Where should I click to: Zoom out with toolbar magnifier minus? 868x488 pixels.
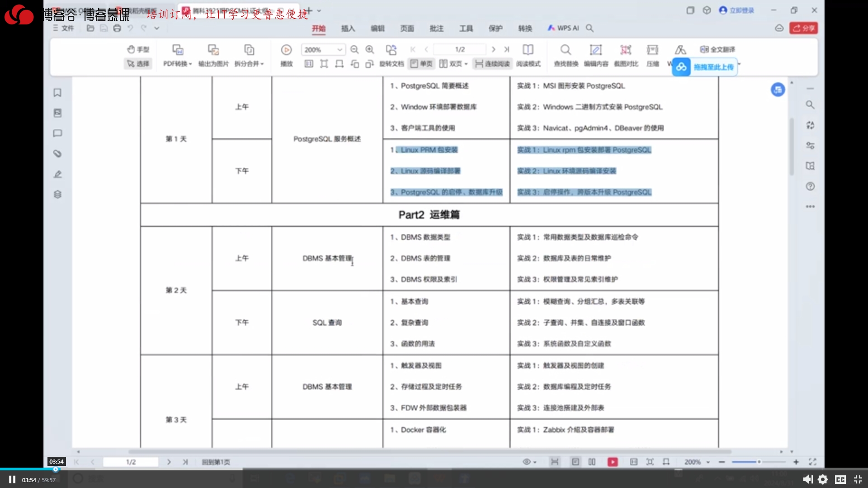click(354, 49)
